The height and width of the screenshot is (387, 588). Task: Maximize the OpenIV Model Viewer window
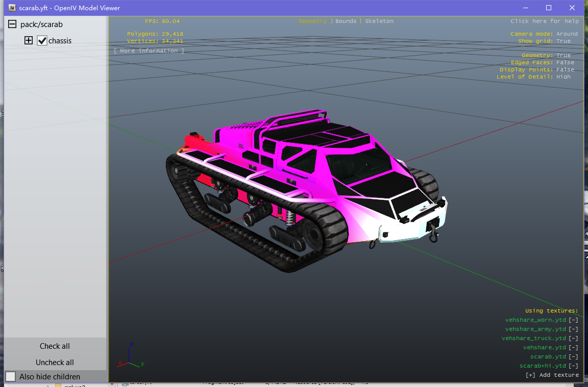coord(549,8)
